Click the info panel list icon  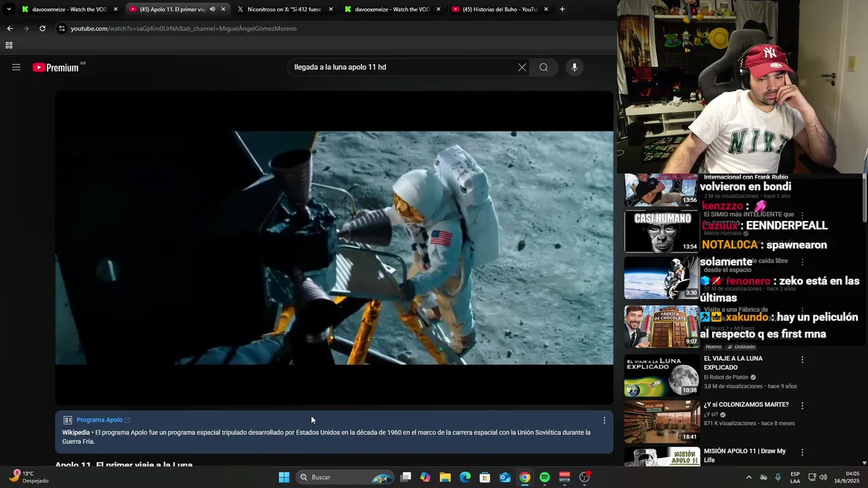click(x=68, y=420)
